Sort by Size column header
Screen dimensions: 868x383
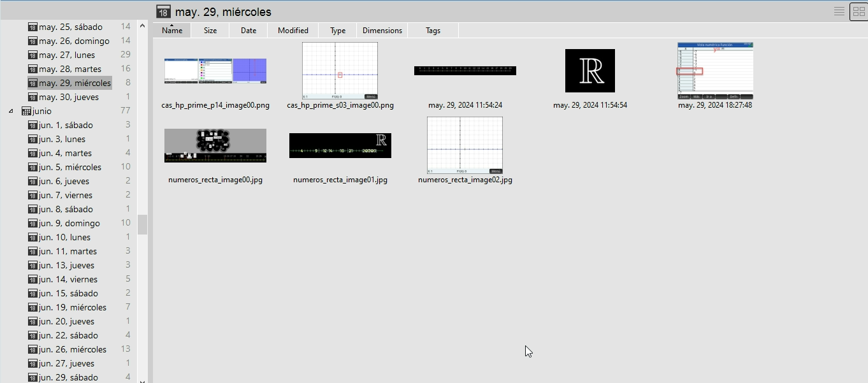(210, 30)
